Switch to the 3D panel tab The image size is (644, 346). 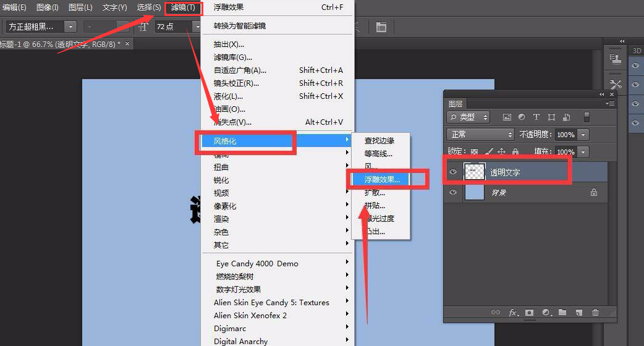coord(637,51)
